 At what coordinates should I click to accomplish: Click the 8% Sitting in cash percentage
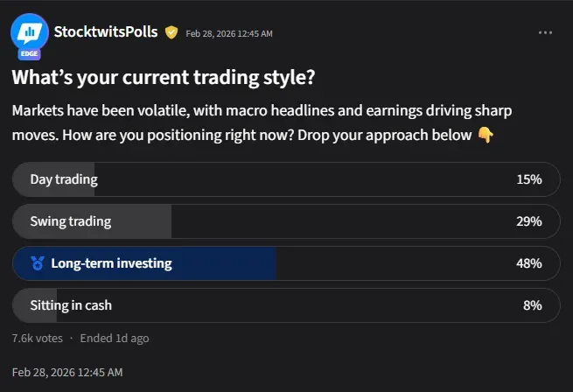(532, 305)
